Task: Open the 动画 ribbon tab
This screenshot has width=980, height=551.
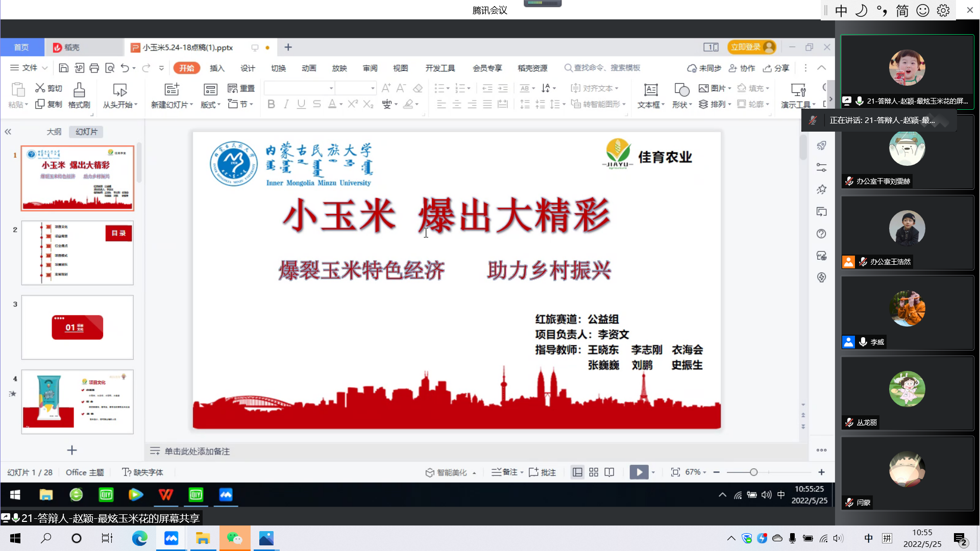Action: 309,68
